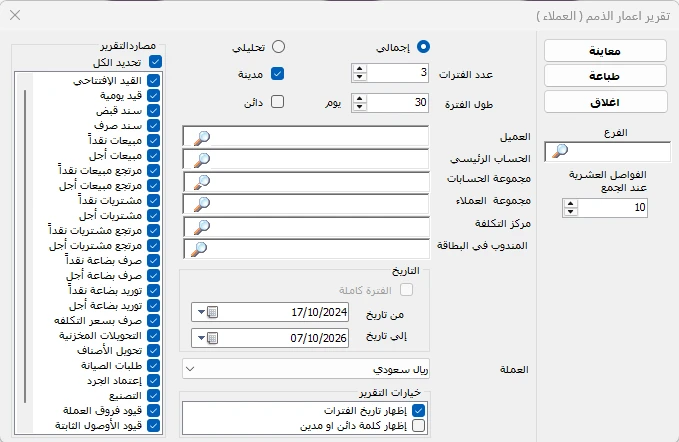
Task: Select إجمالي radio option
Action: click(x=423, y=47)
